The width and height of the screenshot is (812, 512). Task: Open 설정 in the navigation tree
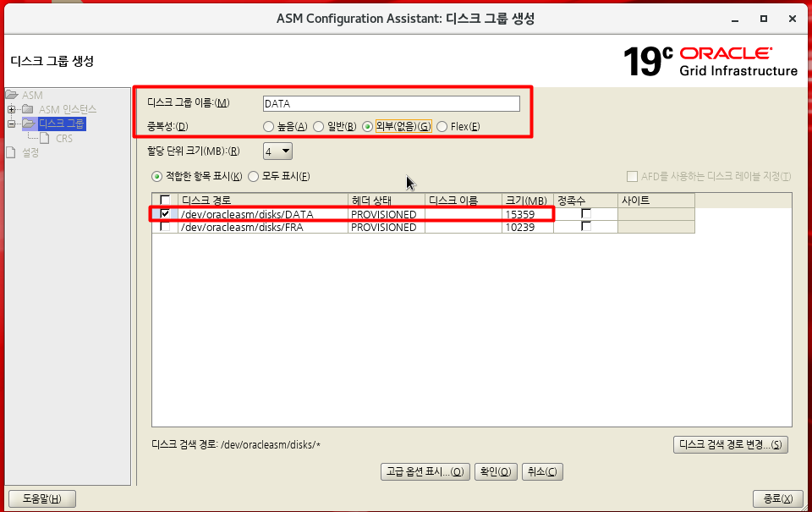click(30, 152)
